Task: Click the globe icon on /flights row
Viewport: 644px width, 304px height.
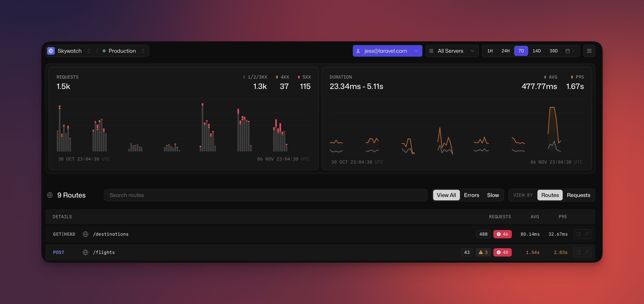Action: click(x=85, y=252)
